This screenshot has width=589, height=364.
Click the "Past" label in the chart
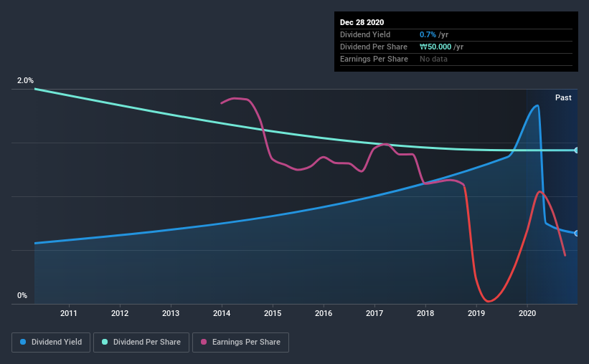563,97
